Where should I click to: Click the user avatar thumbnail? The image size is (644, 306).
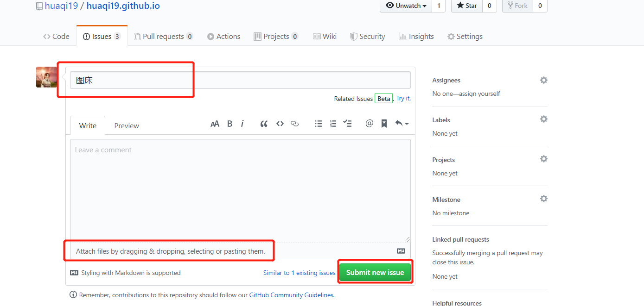click(47, 77)
